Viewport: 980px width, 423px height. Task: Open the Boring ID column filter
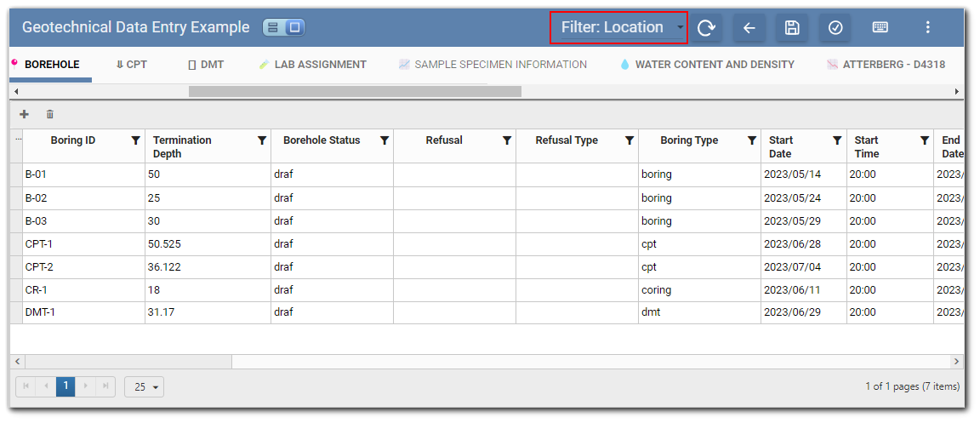click(x=135, y=140)
